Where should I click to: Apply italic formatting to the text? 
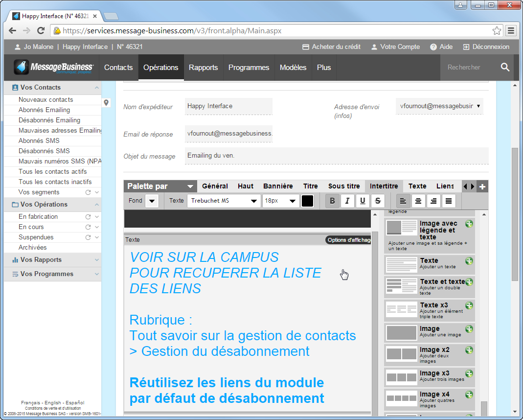click(347, 201)
